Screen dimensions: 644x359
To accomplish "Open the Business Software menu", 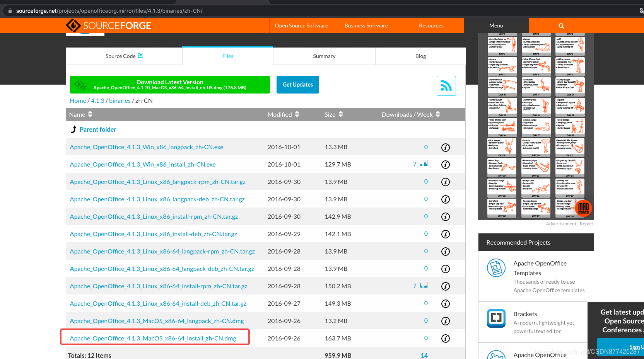I will (x=366, y=26).
